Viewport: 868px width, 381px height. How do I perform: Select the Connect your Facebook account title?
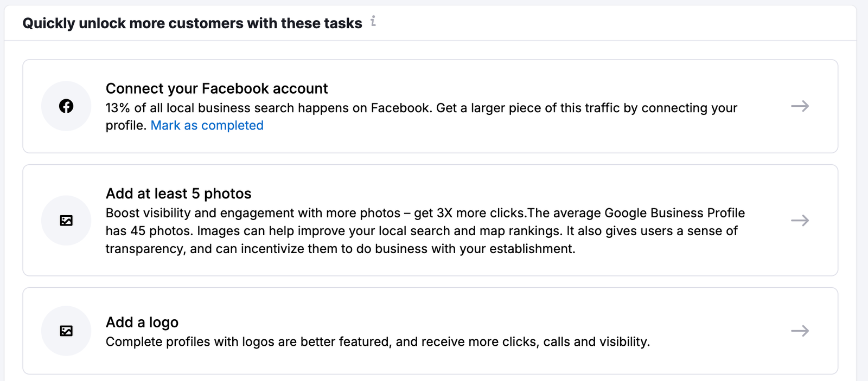pyautogui.click(x=216, y=88)
